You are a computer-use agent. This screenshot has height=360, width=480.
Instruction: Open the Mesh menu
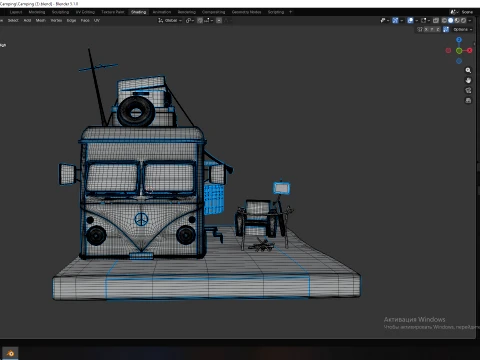click(x=41, y=20)
